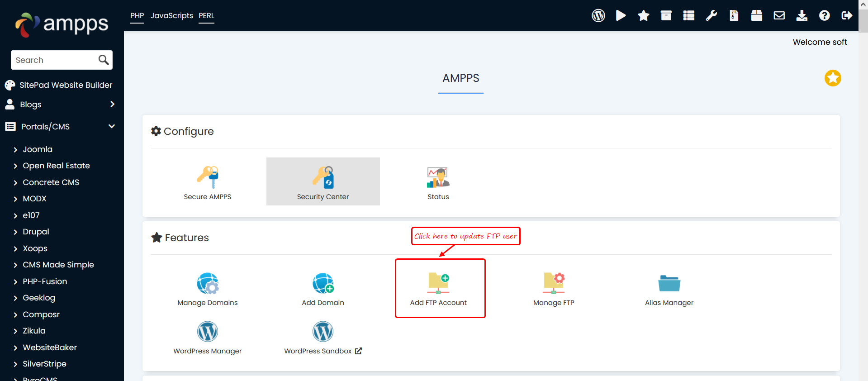Click the package box icon in toolbar

[757, 16]
